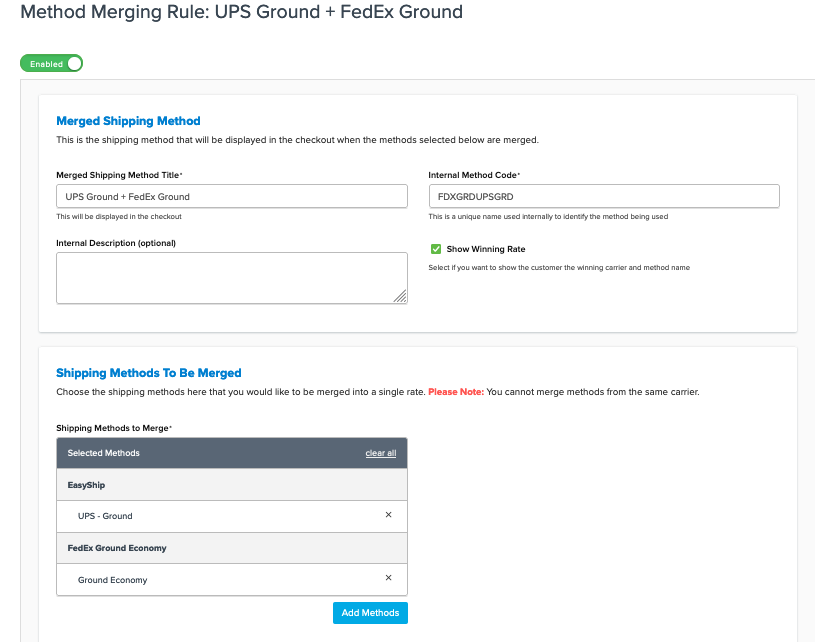The width and height of the screenshot is (815, 642).
Task: Click the clear all link
Action: point(380,453)
